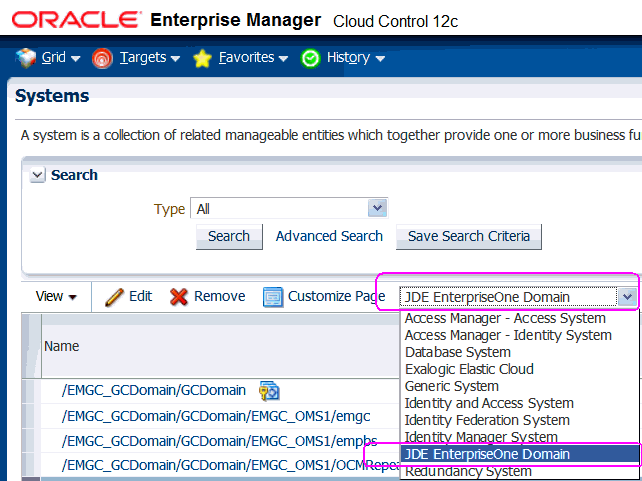Open Advanced Search link

coord(329,236)
